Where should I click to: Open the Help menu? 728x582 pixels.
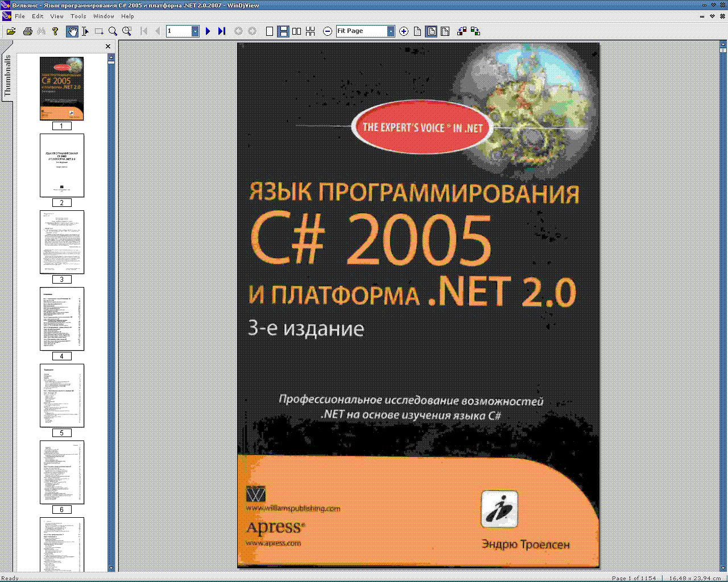coord(127,16)
